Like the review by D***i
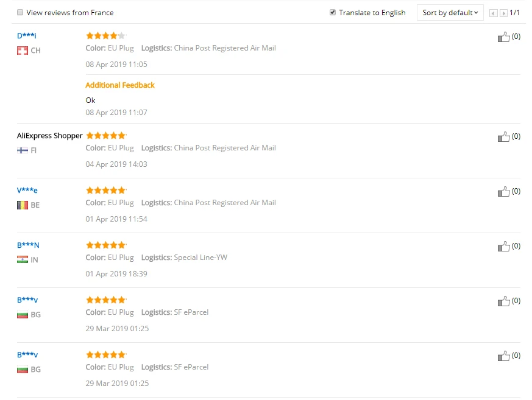Screen dimensions: 532x400 (x=503, y=37)
